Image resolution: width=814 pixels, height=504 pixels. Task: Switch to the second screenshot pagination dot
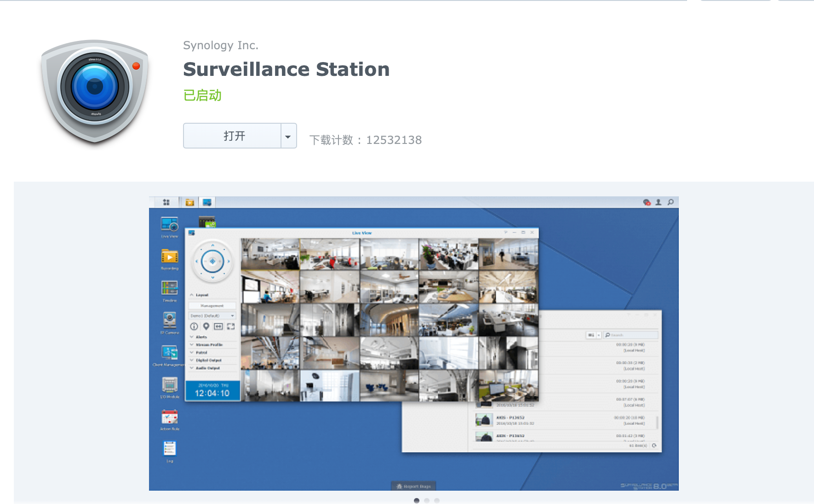pos(427,500)
